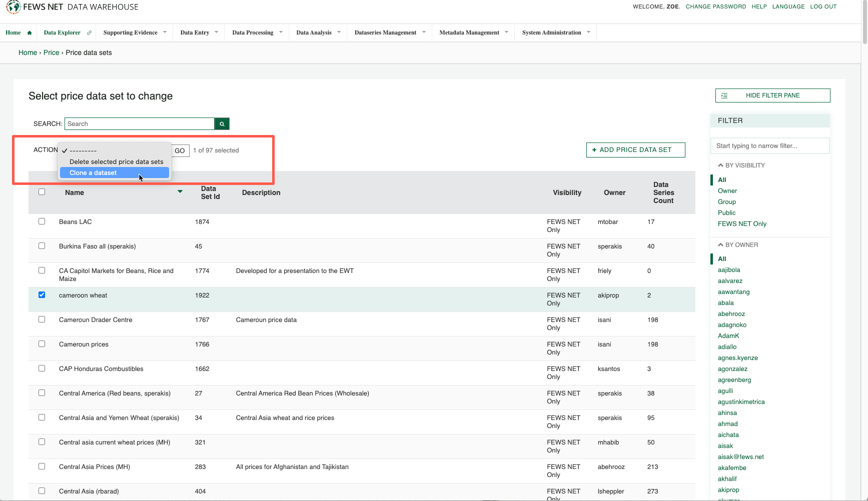Image resolution: width=868 pixels, height=501 pixels.
Task: Click the house icon next to Home
Action: (x=29, y=32)
